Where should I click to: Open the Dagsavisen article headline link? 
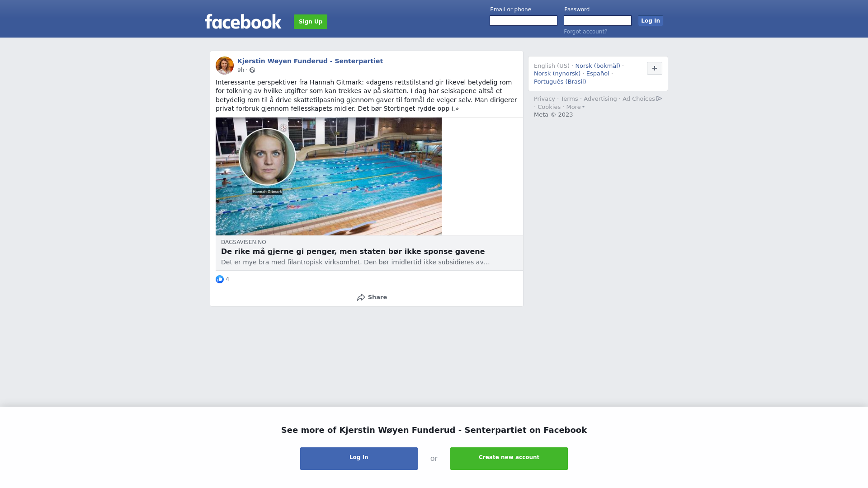tap(353, 252)
